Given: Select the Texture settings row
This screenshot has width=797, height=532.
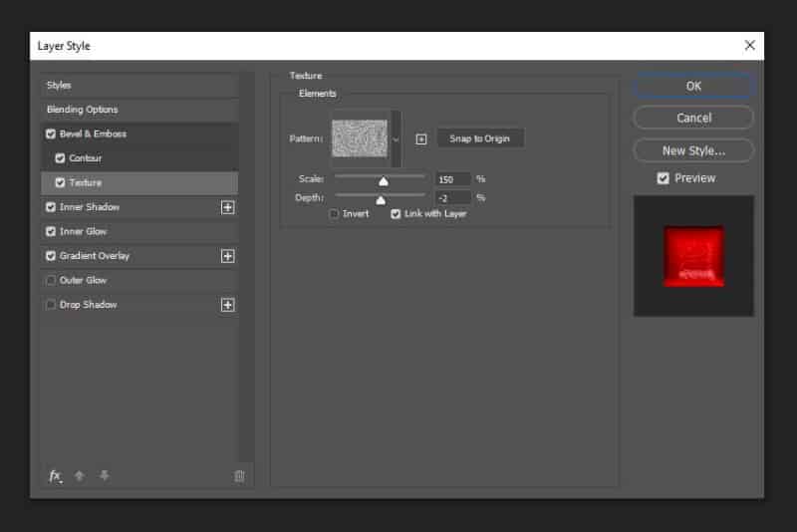Looking at the screenshot, I should click(139, 183).
